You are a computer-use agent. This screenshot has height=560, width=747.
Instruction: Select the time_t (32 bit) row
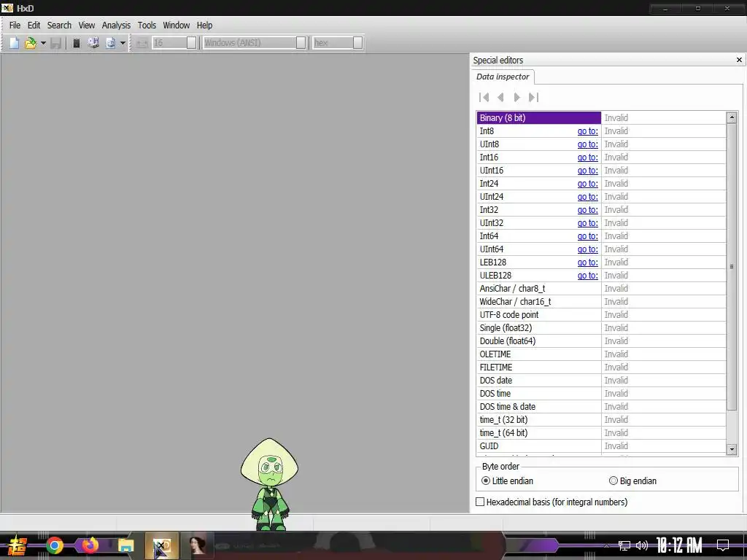601,420
